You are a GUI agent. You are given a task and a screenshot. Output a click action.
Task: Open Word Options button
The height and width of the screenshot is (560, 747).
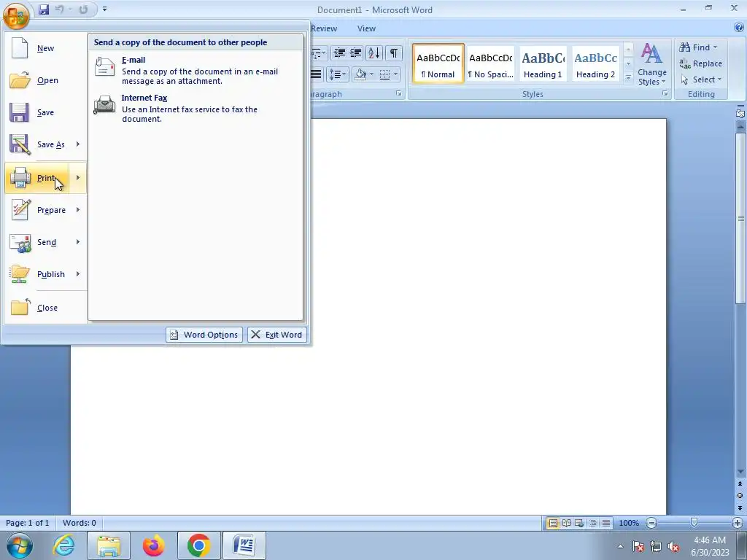coord(204,335)
